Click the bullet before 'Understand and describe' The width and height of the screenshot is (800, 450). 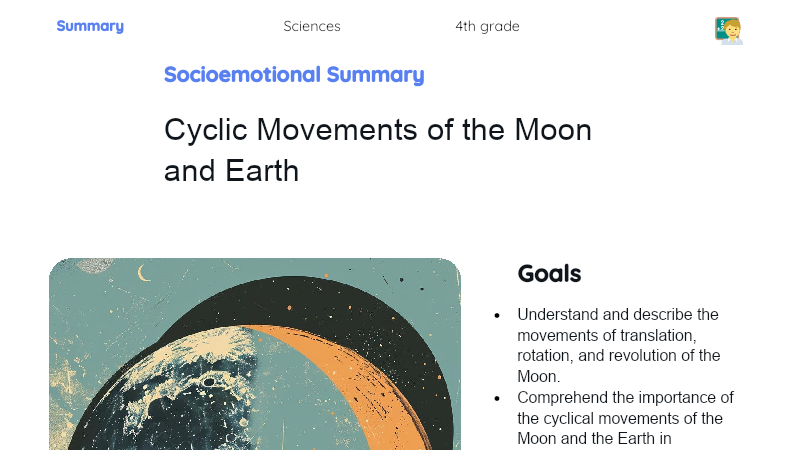[497, 316]
